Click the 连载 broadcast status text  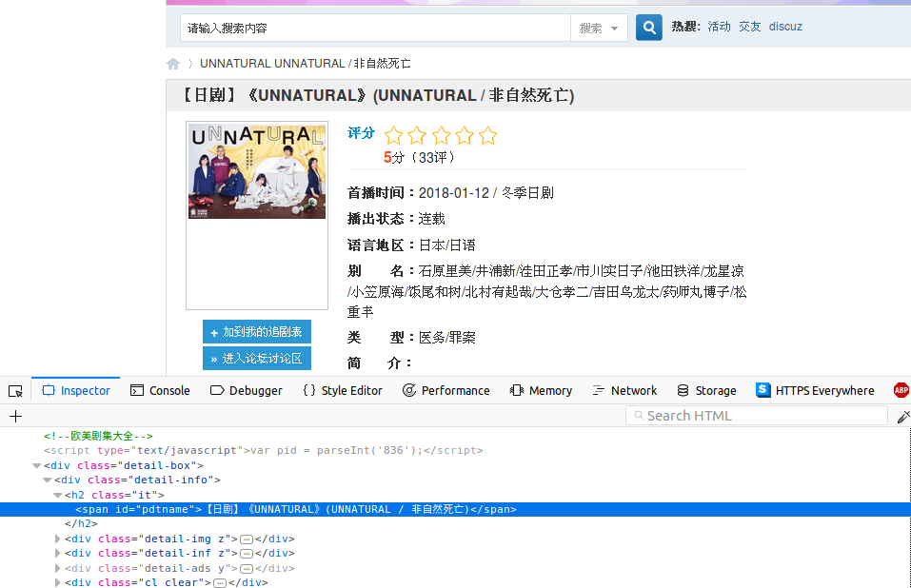(431, 219)
